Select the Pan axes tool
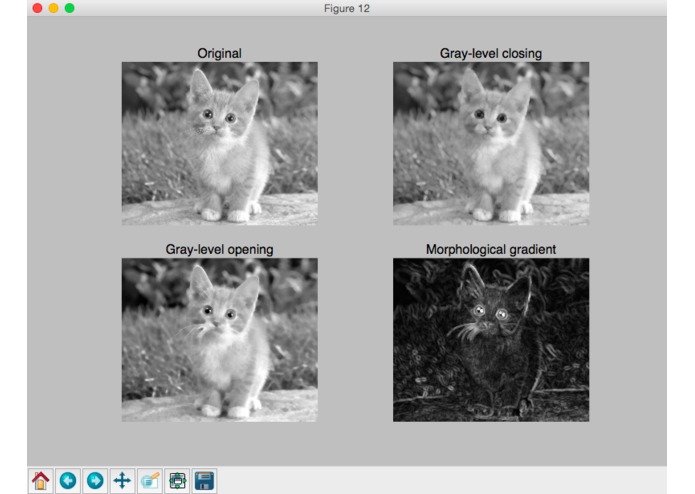Viewport: 695px width, 494px height. 122,481
